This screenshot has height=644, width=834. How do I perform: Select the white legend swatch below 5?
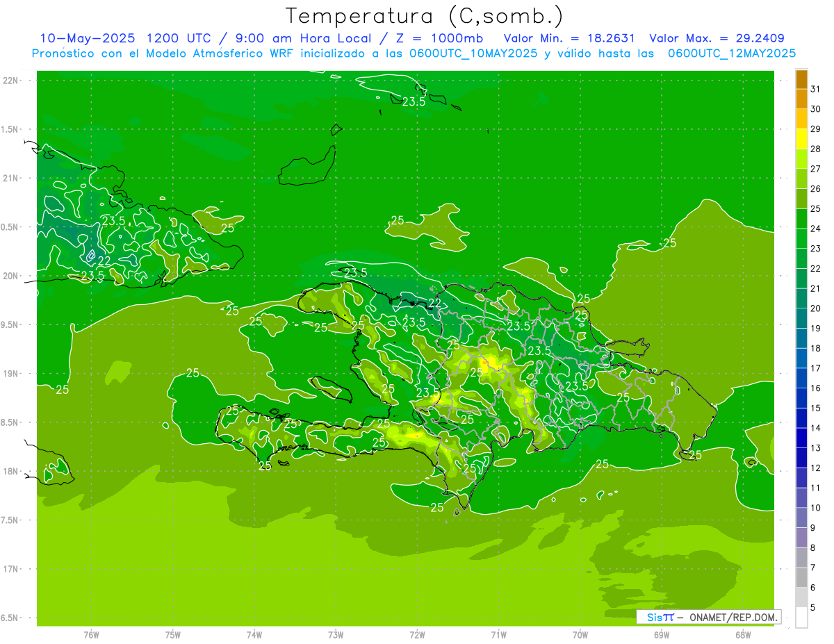(801, 618)
